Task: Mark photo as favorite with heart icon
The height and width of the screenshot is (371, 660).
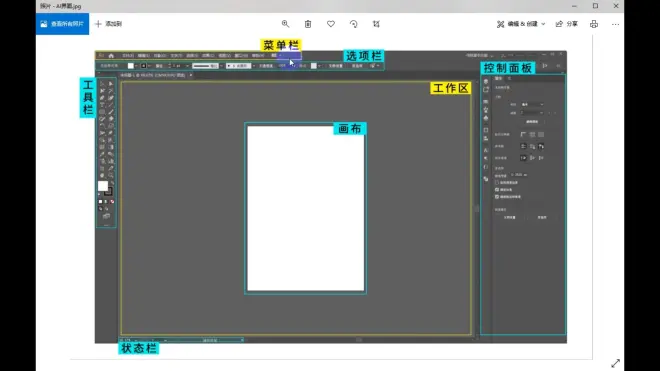Action: tap(331, 24)
